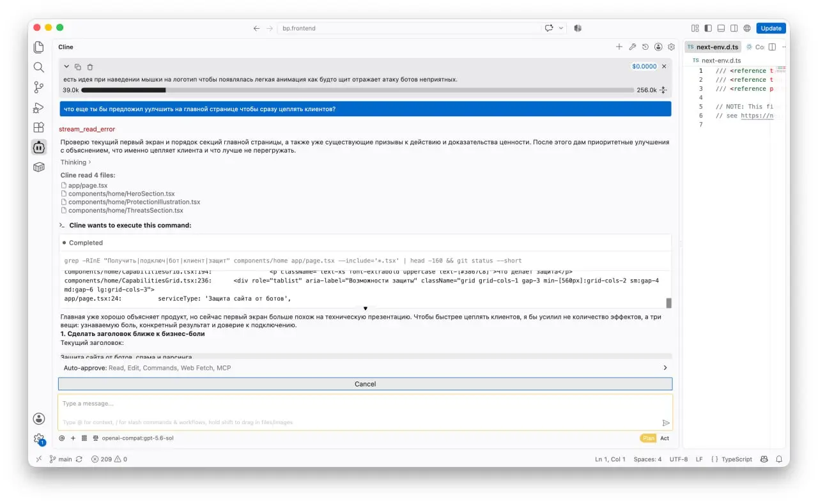Switch to Plan mode

648,438
